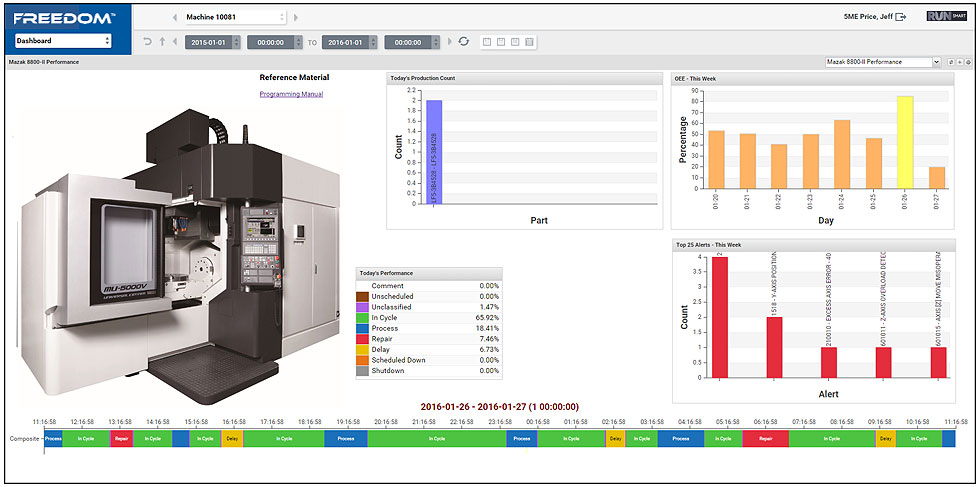Click the RUN SMART logo
This screenshot has height=487, width=980.
click(x=946, y=17)
